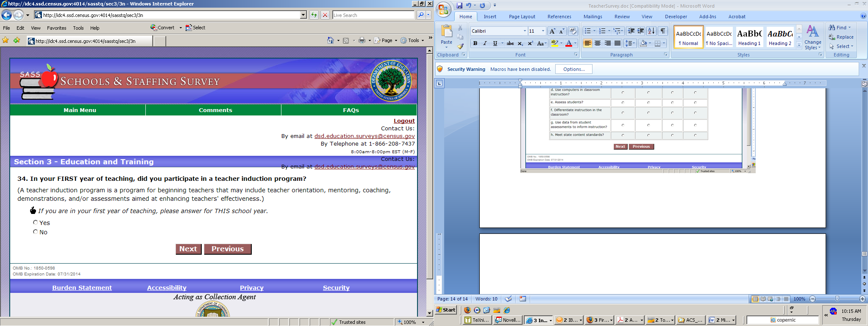The image size is (868, 326).
Task: Switch to Print Layout view in Word status bar
Action: 755,299
